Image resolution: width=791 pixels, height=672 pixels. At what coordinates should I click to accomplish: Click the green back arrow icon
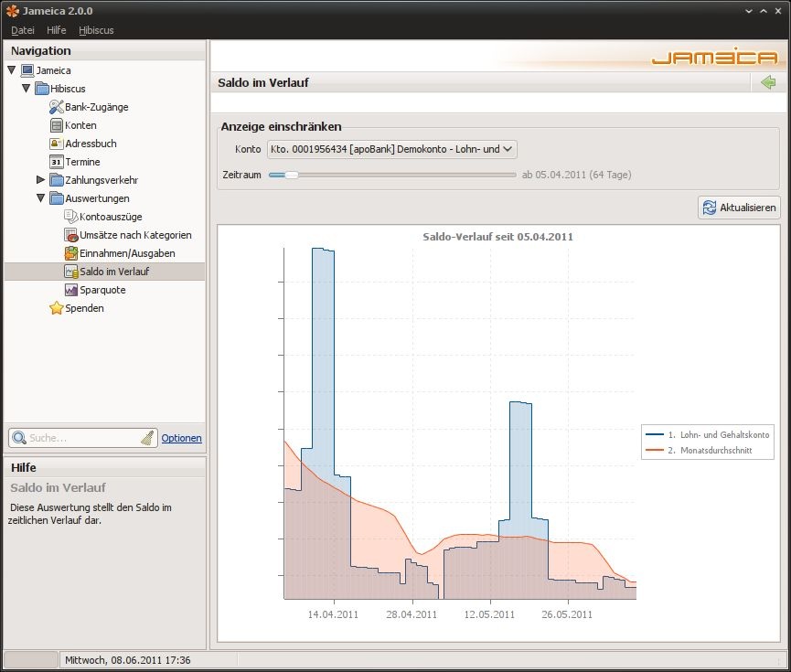click(x=768, y=82)
